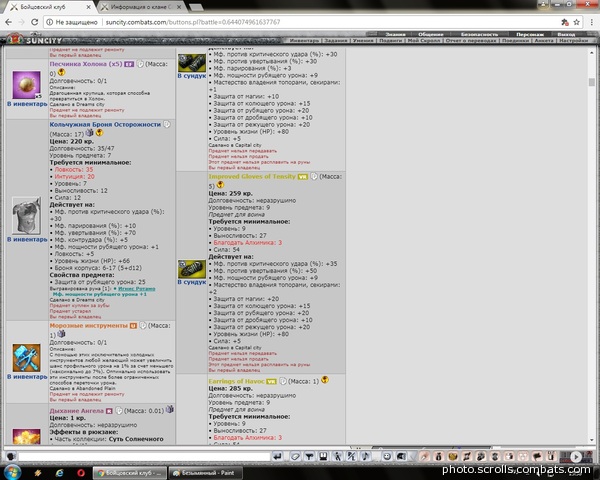Click the Improved Gloves of Tensity image
The image size is (600, 480).
[192, 269]
